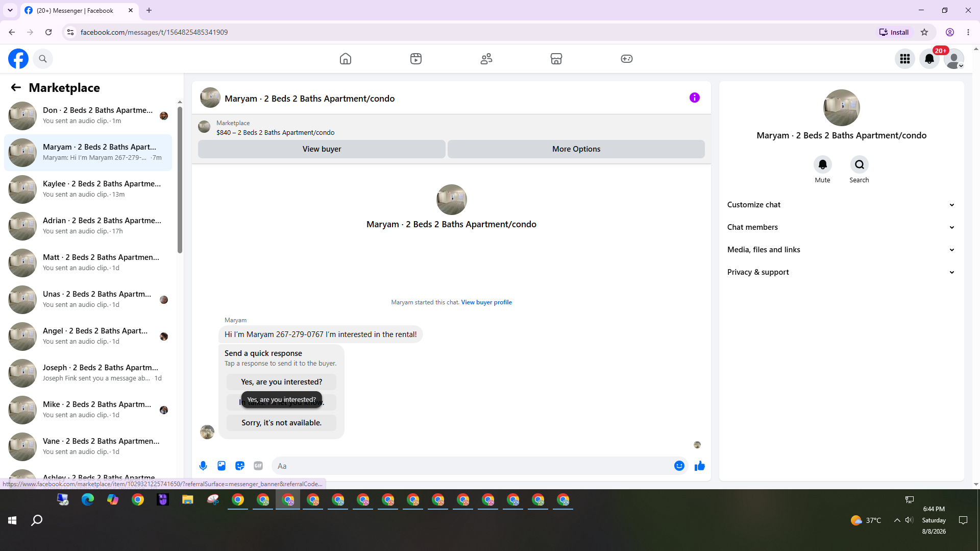Open File Explorer from the taskbar
The width and height of the screenshot is (980, 551).
click(188, 500)
